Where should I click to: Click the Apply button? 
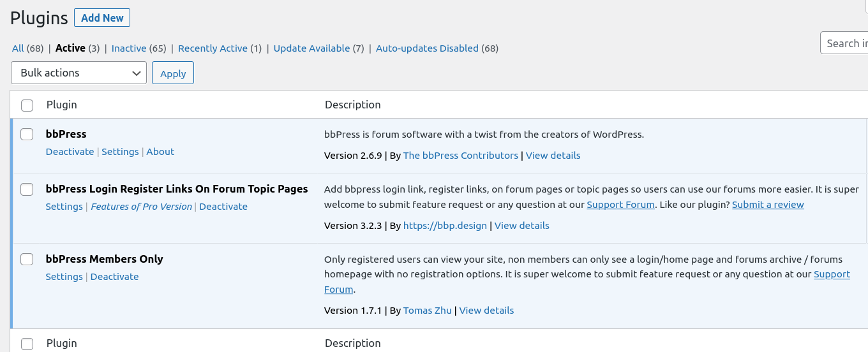point(173,73)
